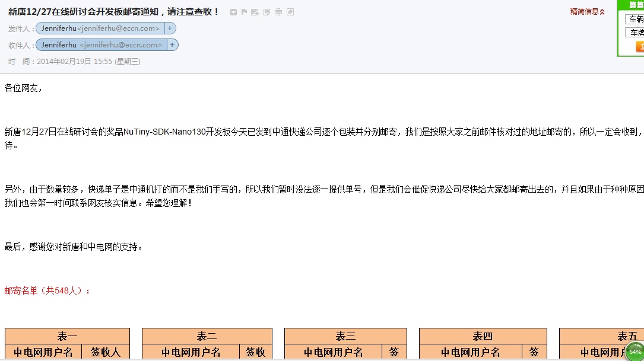
Task: Click paragraph starting 另外，由于数量较多
Action: [323, 196]
